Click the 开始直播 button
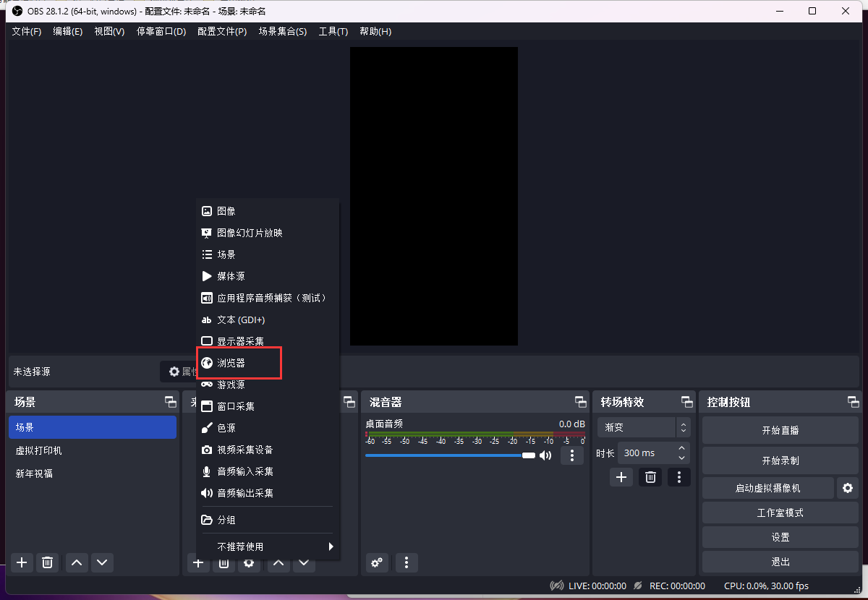 pyautogui.click(x=780, y=430)
